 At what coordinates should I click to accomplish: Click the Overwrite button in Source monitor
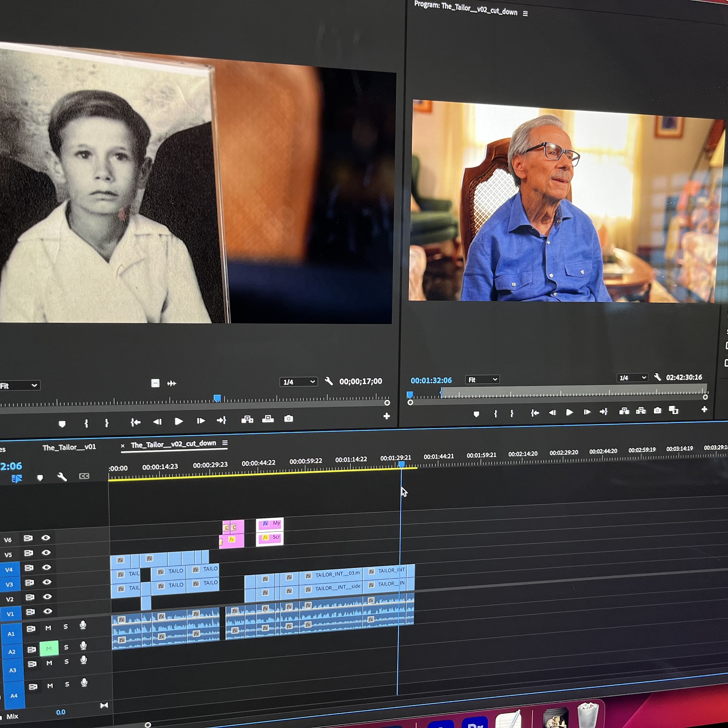(x=268, y=419)
